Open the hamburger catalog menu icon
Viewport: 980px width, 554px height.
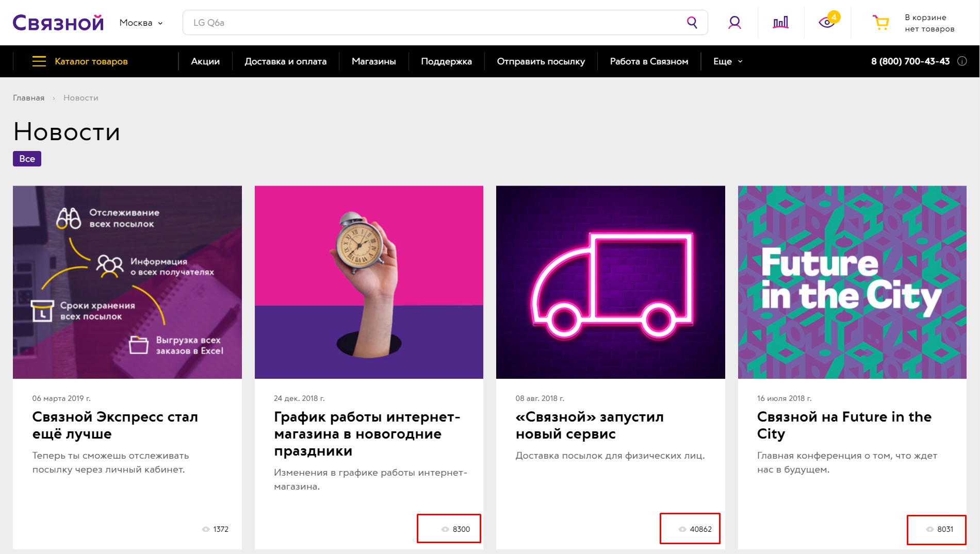(x=39, y=61)
